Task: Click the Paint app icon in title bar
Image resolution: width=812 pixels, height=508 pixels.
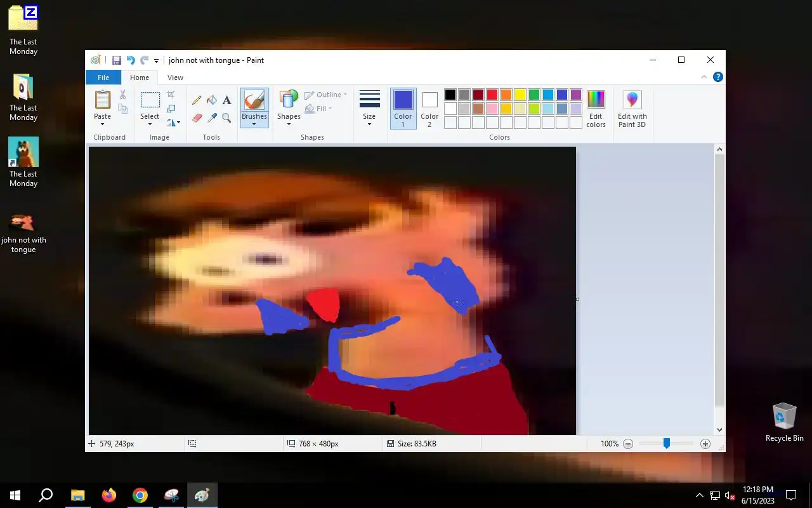Action: click(x=95, y=60)
